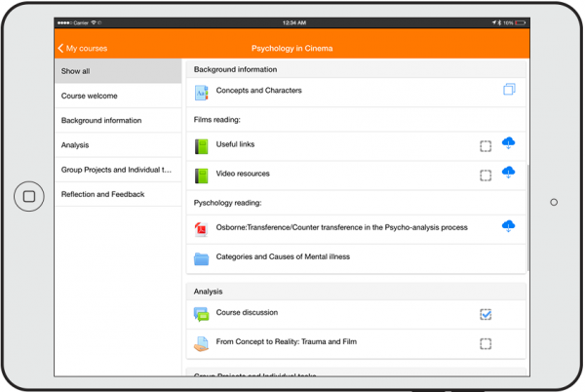585x392 pixels.
Task: Download the Osborne PDF via cloud icon
Action: (508, 226)
